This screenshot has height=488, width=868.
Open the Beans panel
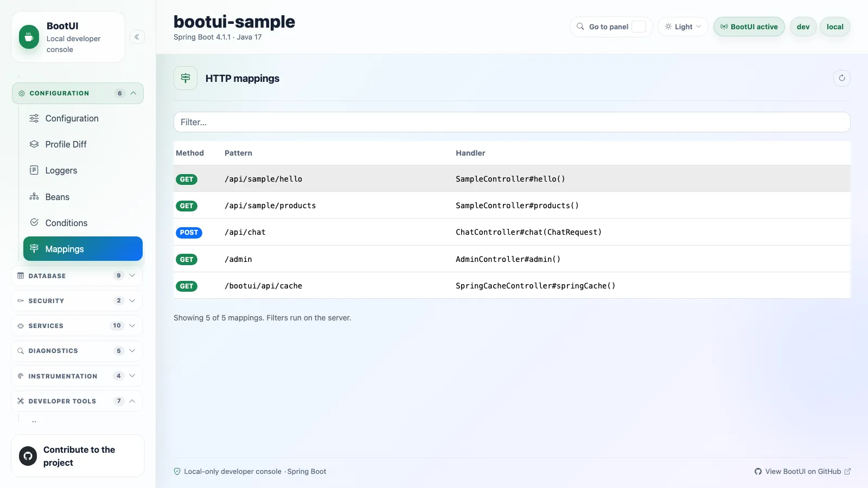[83, 197]
